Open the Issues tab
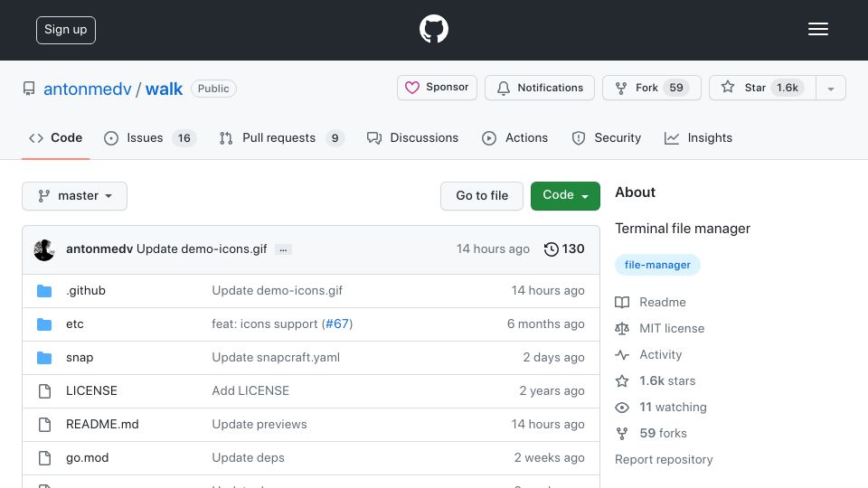 coord(150,137)
